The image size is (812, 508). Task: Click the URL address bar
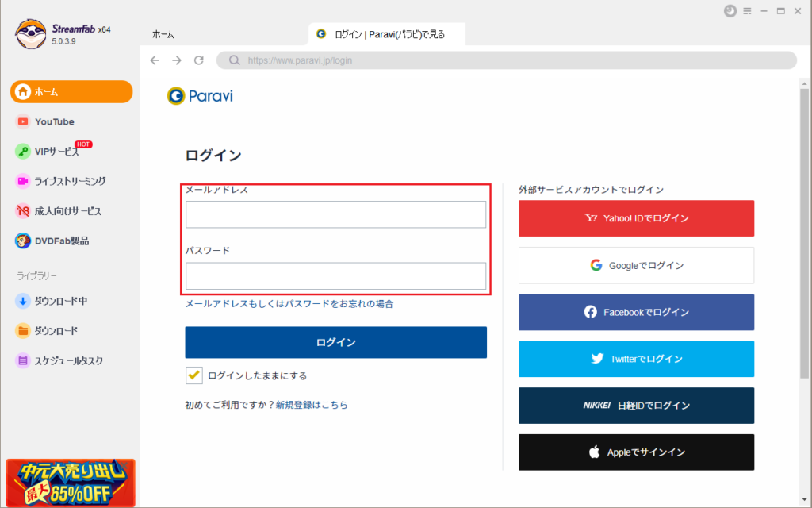507,60
